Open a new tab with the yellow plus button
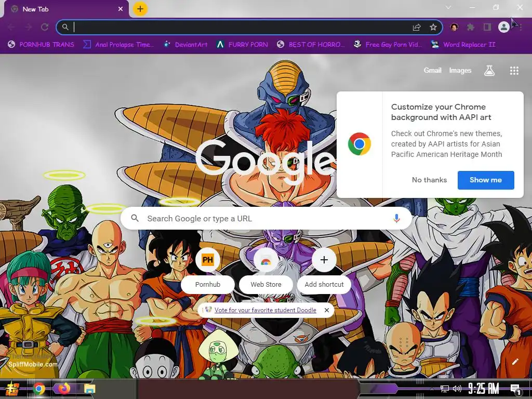Image resolution: width=532 pixels, height=399 pixels. pyautogui.click(x=140, y=9)
